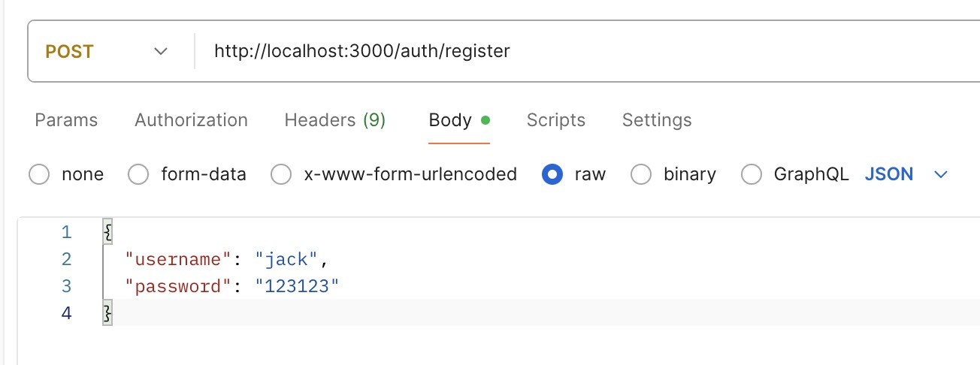Image resolution: width=980 pixels, height=365 pixels.
Task: Click the "username" key in the editor
Action: [177, 260]
